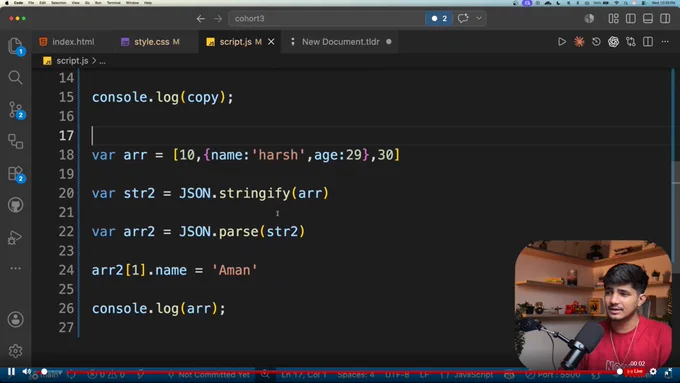The height and width of the screenshot is (383, 680).
Task: Adjust the video volume slider knob
Action: coord(44,372)
